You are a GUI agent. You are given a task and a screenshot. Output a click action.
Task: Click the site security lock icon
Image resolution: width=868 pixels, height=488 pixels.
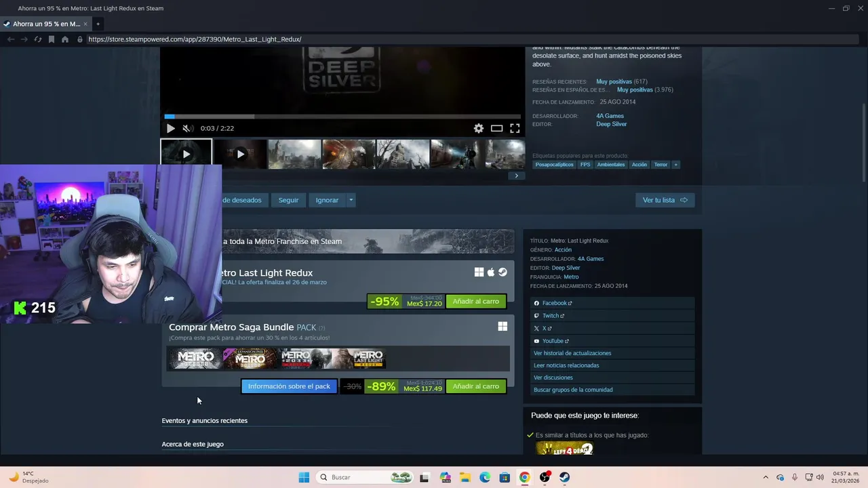80,39
